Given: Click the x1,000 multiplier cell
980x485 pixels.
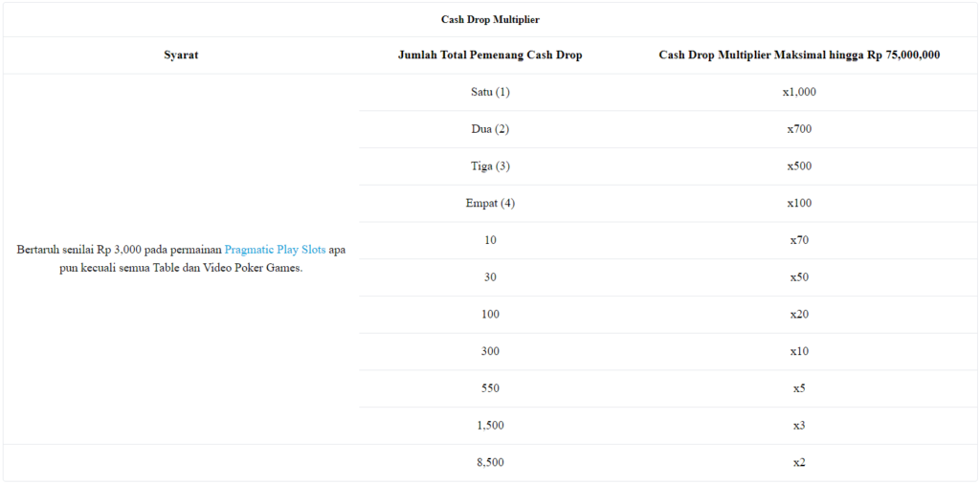Looking at the screenshot, I should pyautogui.click(x=799, y=92).
